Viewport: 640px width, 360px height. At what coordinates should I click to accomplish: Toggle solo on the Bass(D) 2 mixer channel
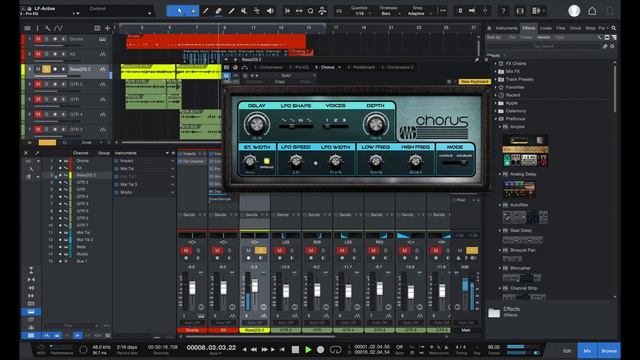(260, 250)
